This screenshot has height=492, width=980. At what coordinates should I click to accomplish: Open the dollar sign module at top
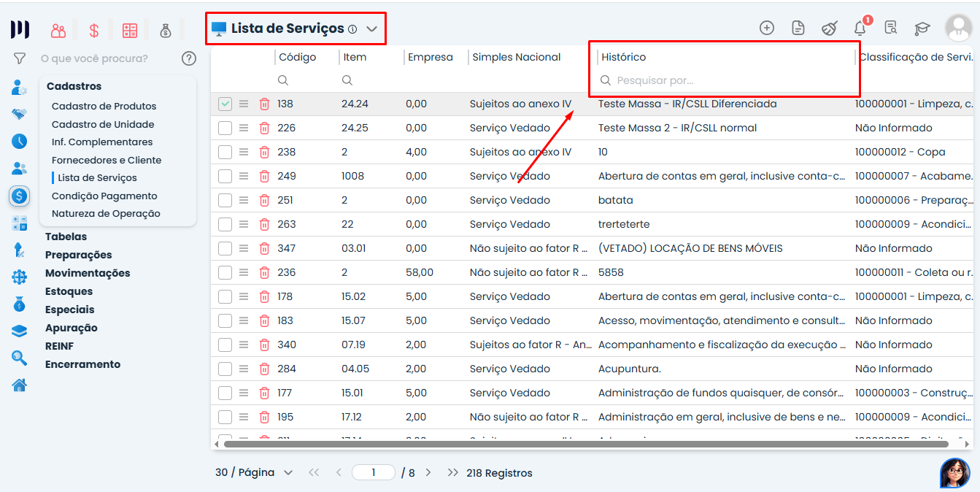(94, 30)
